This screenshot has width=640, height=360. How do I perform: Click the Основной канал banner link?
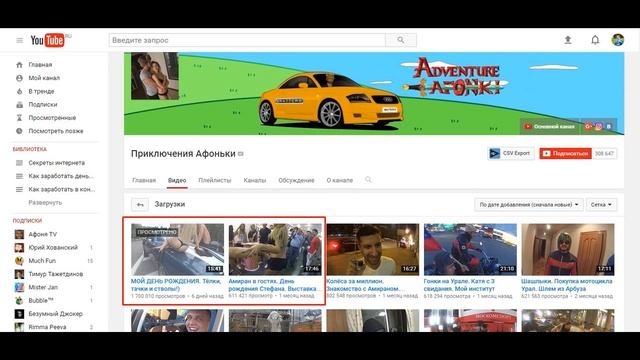pos(549,127)
